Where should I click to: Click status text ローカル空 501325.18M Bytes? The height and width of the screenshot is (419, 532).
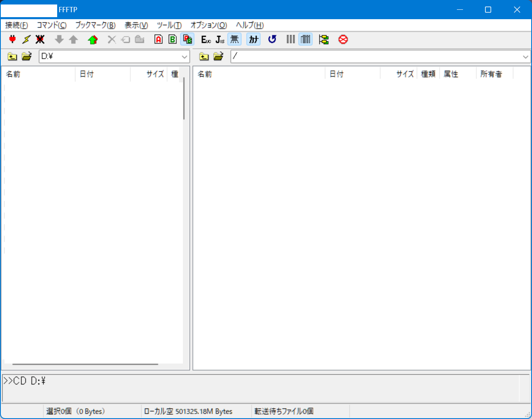tap(188, 411)
